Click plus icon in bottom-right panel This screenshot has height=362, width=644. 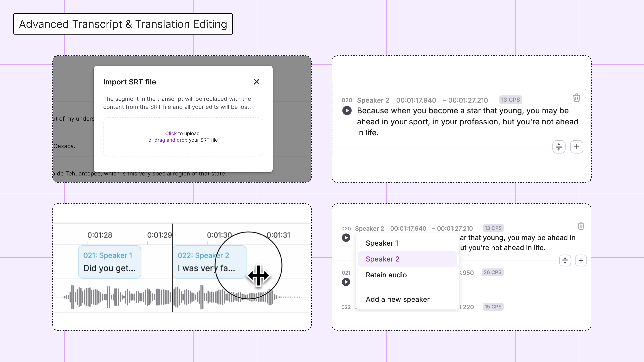point(581,261)
